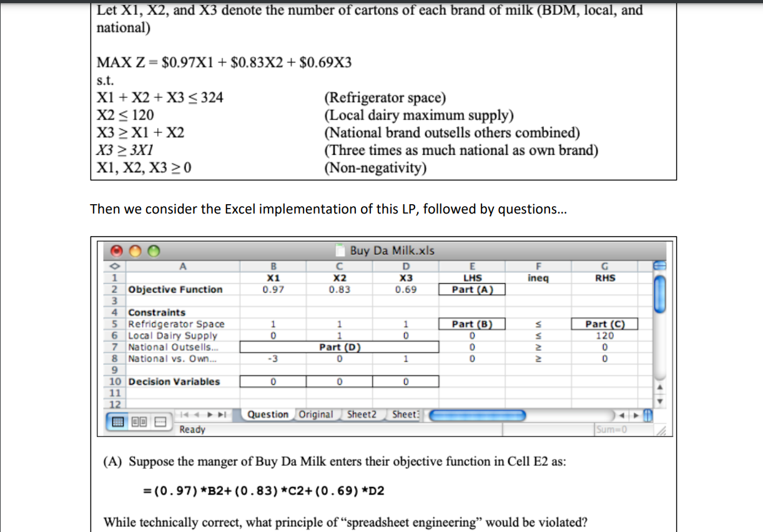Click the last-sheet navigation arrow

pos(221,414)
